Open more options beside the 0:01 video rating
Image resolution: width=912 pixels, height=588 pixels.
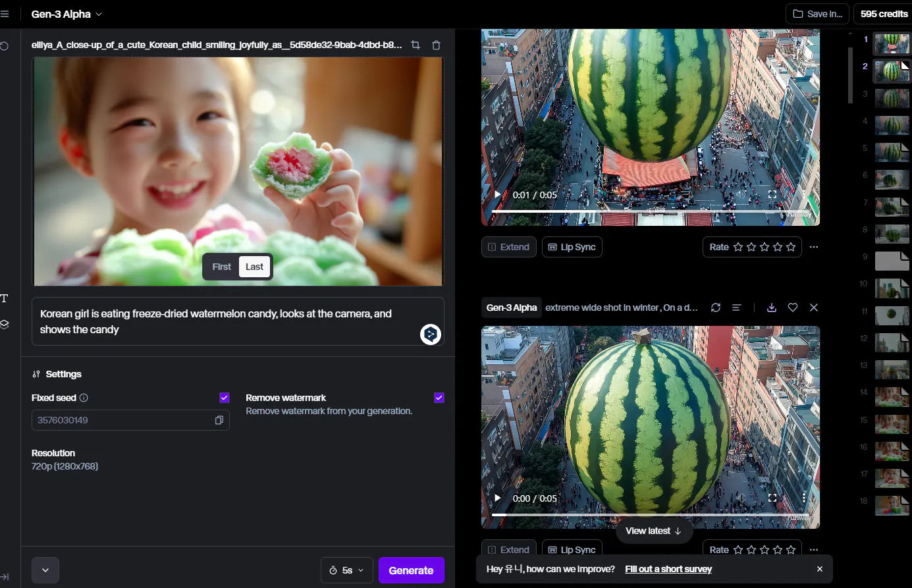point(814,247)
